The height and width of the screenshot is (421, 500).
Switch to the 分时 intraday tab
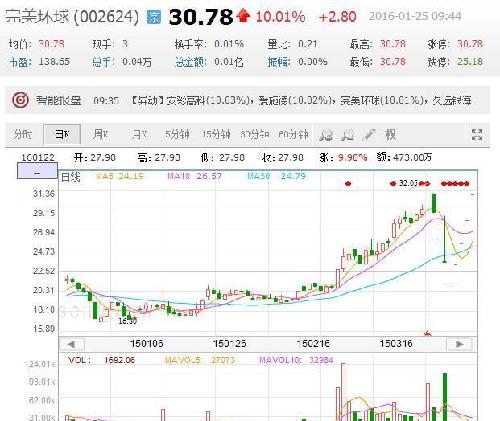click(x=23, y=134)
